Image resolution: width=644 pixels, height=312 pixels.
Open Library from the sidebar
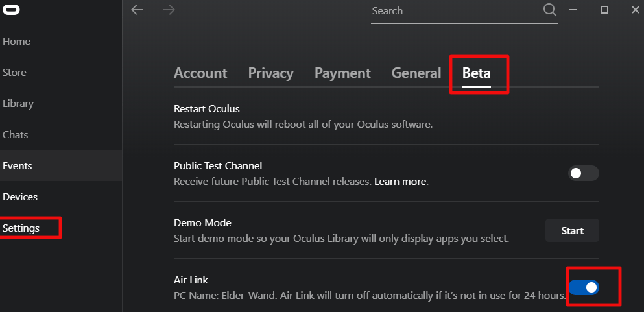point(18,104)
